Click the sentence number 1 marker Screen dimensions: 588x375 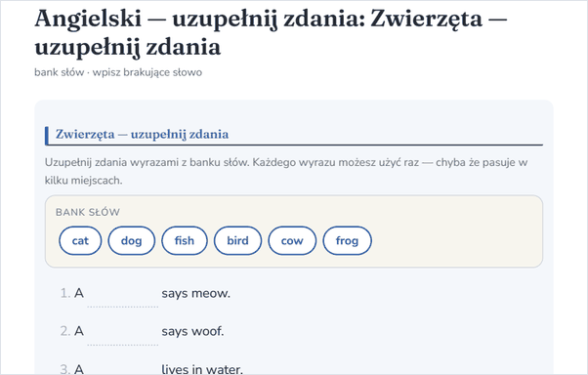tap(65, 293)
